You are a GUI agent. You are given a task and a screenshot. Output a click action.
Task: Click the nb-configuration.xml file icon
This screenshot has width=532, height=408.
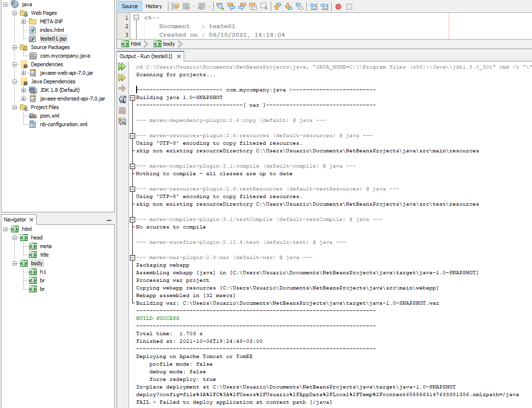coord(32,124)
